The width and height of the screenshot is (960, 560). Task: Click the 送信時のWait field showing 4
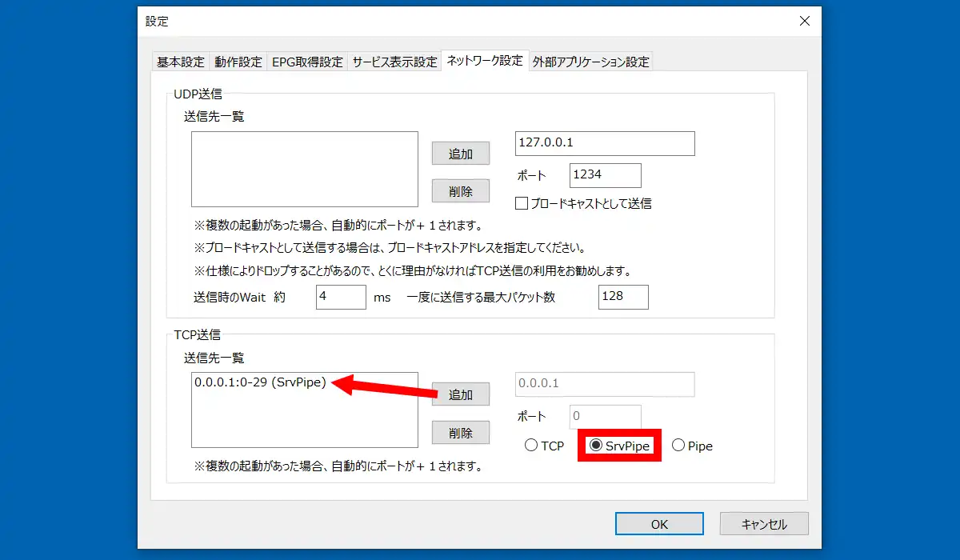click(x=341, y=297)
